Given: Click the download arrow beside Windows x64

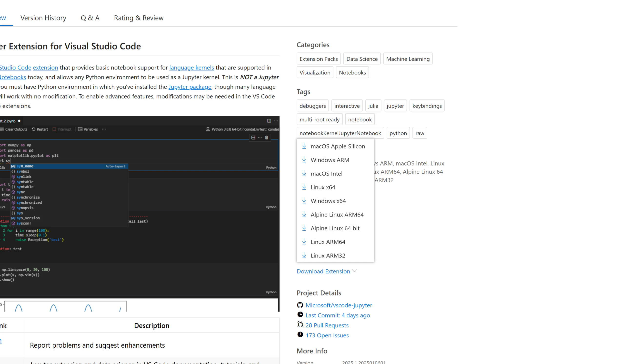Looking at the screenshot, I should (304, 200).
